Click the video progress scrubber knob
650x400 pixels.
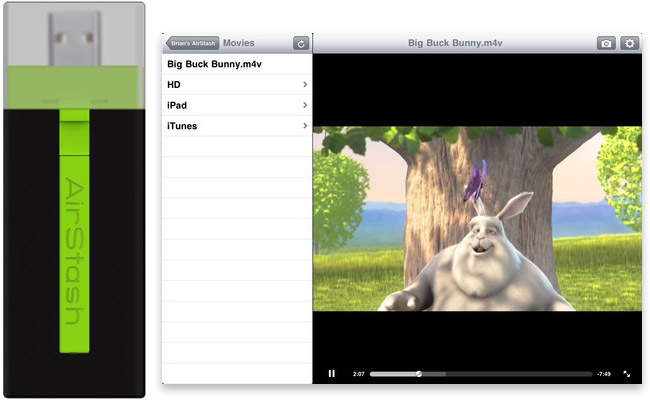click(419, 374)
